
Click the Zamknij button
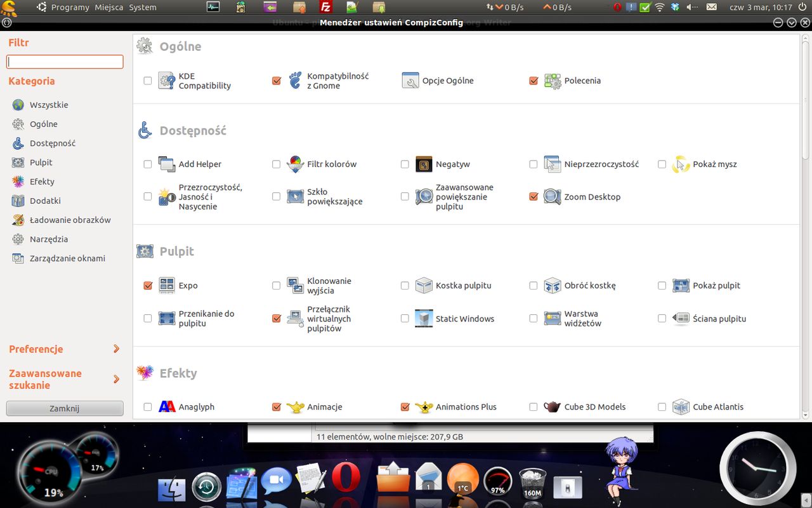click(x=65, y=408)
